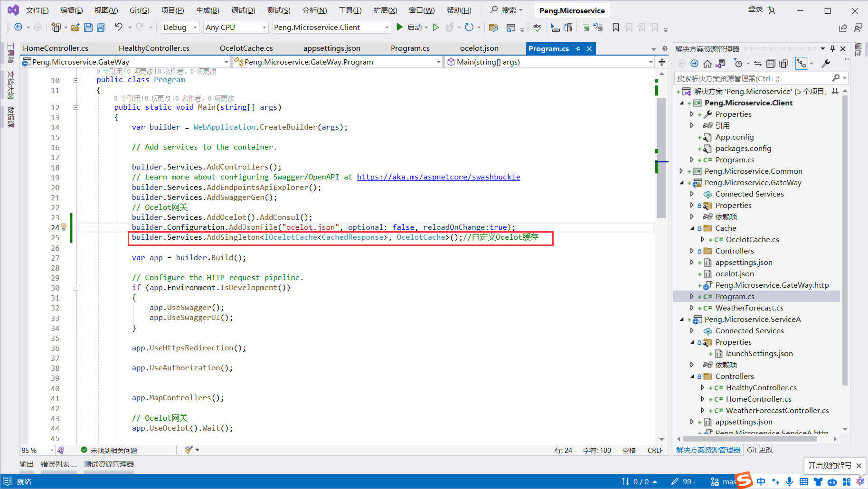The width and height of the screenshot is (868, 489).
Task: Click the Find in Files folder-search icon
Action: [x=493, y=27]
